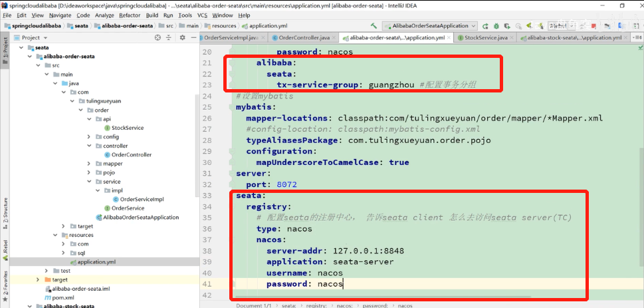Open the Analyze menu

104,15
